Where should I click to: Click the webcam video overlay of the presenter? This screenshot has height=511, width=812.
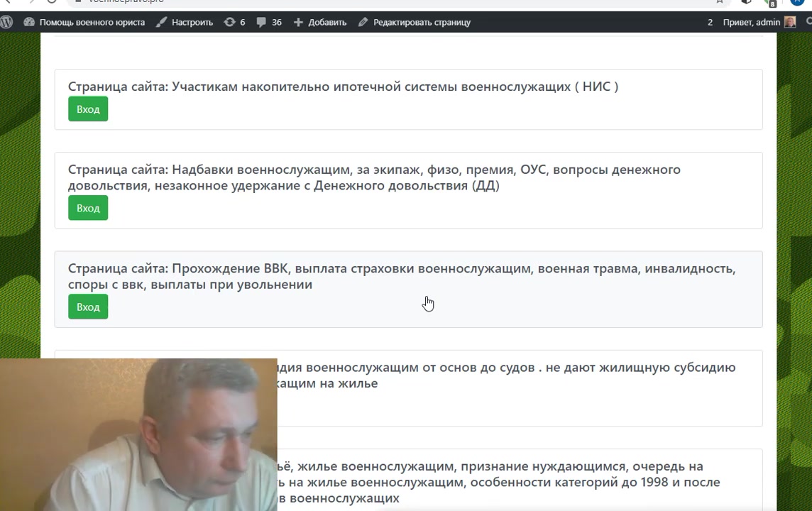pyautogui.click(x=138, y=434)
